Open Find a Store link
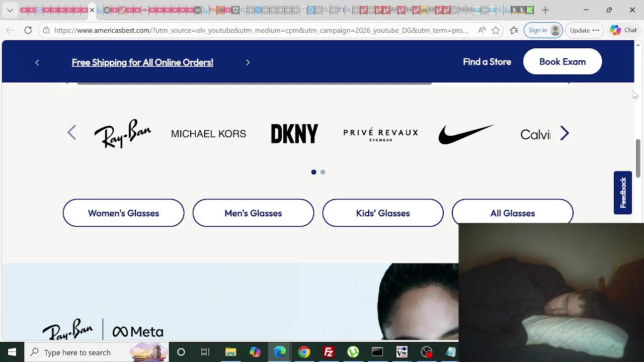Image resolution: width=644 pixels, height=362 pixels. (487, 62)
